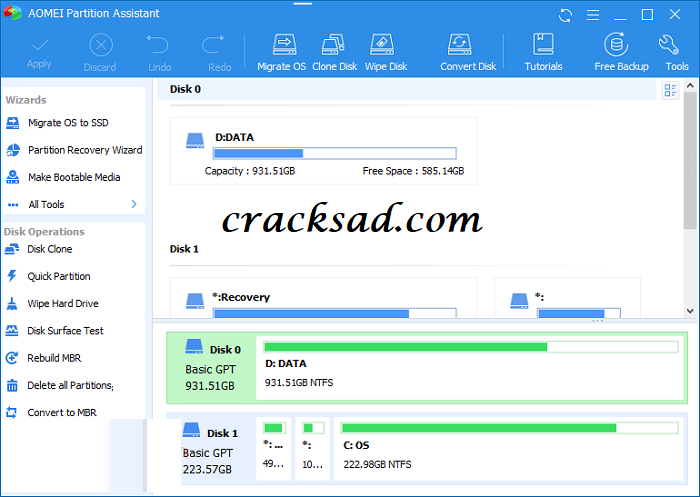Select the *:Recovery partition card
700x497 pixels.
click(323, 298)
